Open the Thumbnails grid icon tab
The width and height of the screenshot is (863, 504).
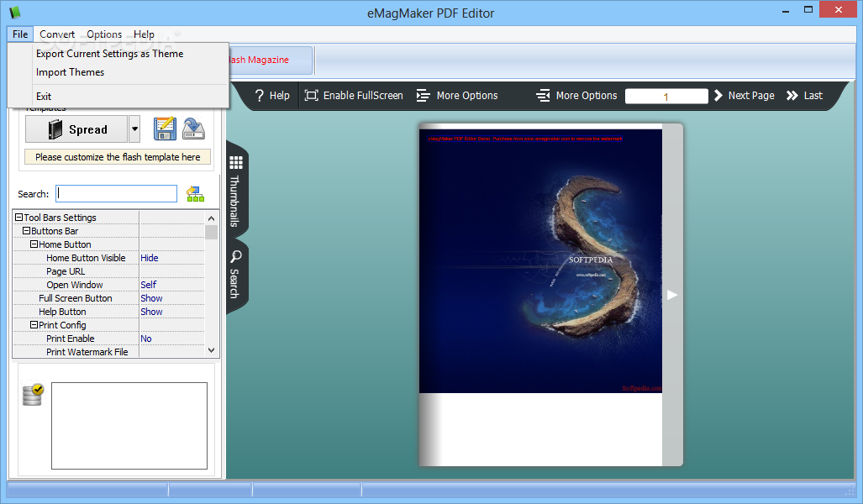point(236,162)
